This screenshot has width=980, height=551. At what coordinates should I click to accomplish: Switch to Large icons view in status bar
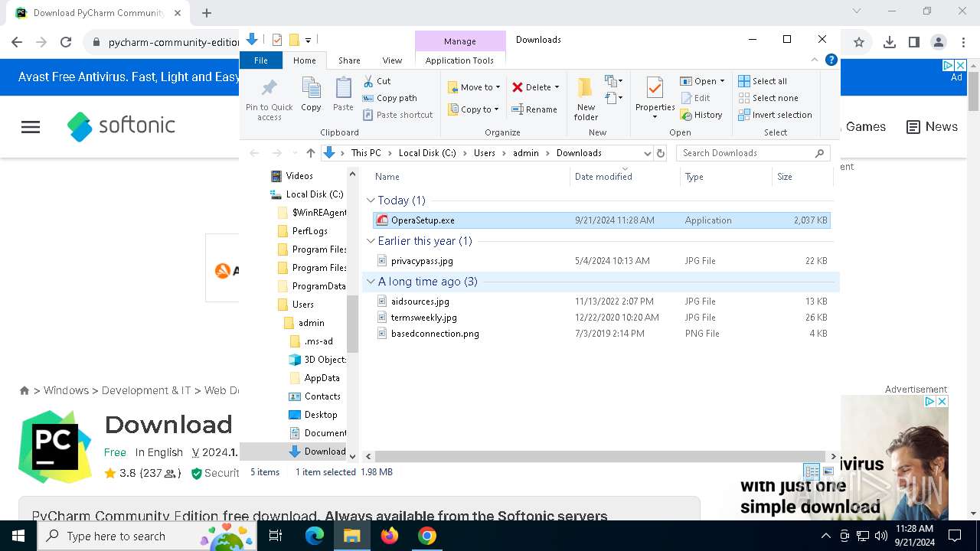tap(828, 471)
